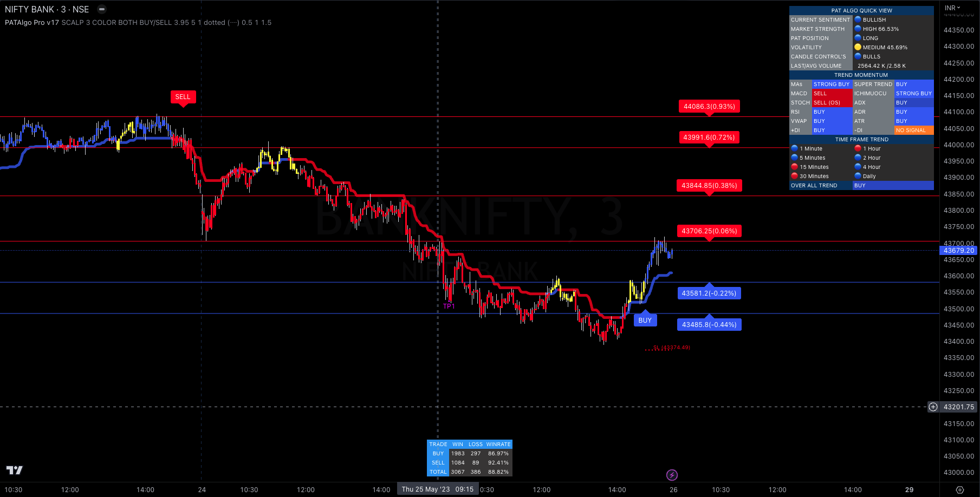Viewport: 980px width, 497px height.
Task: Click red dot next to 15 Minutes
Action: tap(794, 167)
